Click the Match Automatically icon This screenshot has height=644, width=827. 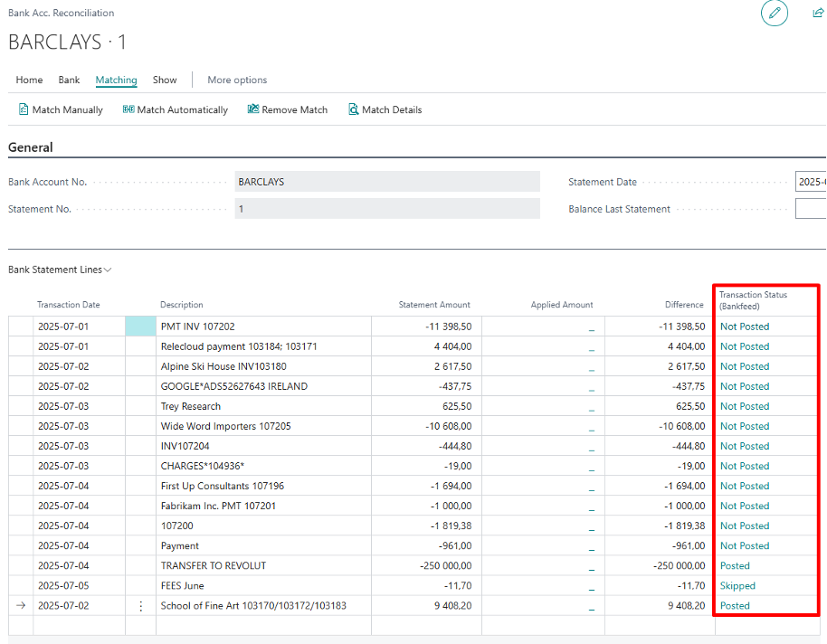128,109
